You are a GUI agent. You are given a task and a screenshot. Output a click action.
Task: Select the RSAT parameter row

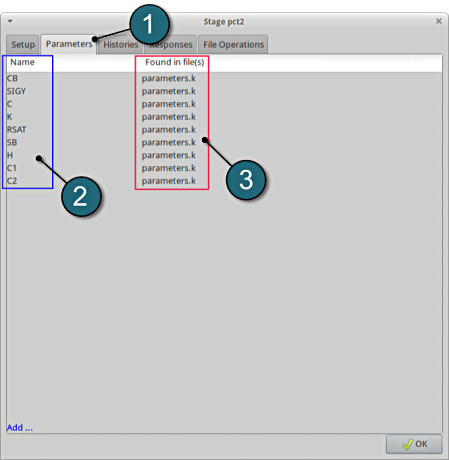click(224, 129)
